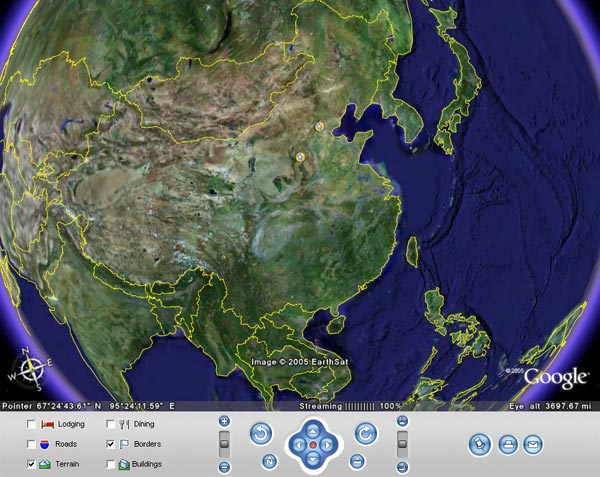600x477 pixels.
Task: Click the Roads label
Action: tap(66, 444)
